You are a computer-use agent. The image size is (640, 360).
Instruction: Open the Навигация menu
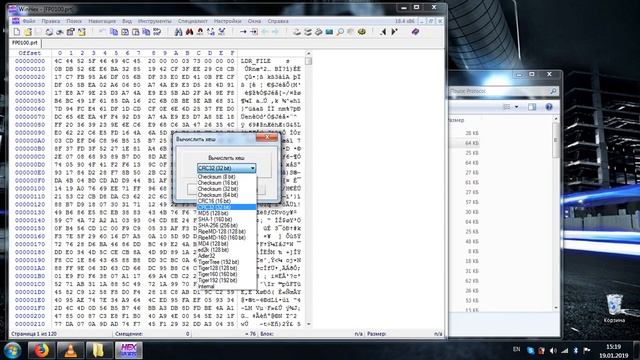click(x=102, y=21)
